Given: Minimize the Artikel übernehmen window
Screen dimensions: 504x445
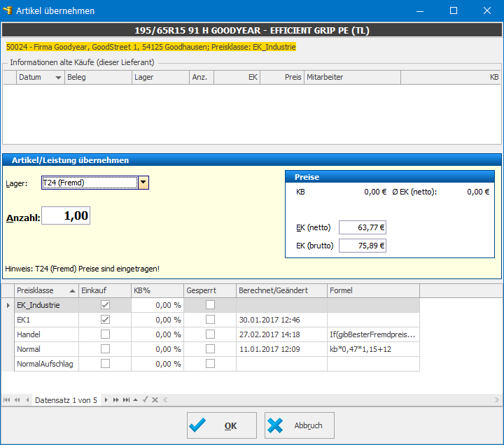Looking at the screenshot, I should (x=420, y=10).
